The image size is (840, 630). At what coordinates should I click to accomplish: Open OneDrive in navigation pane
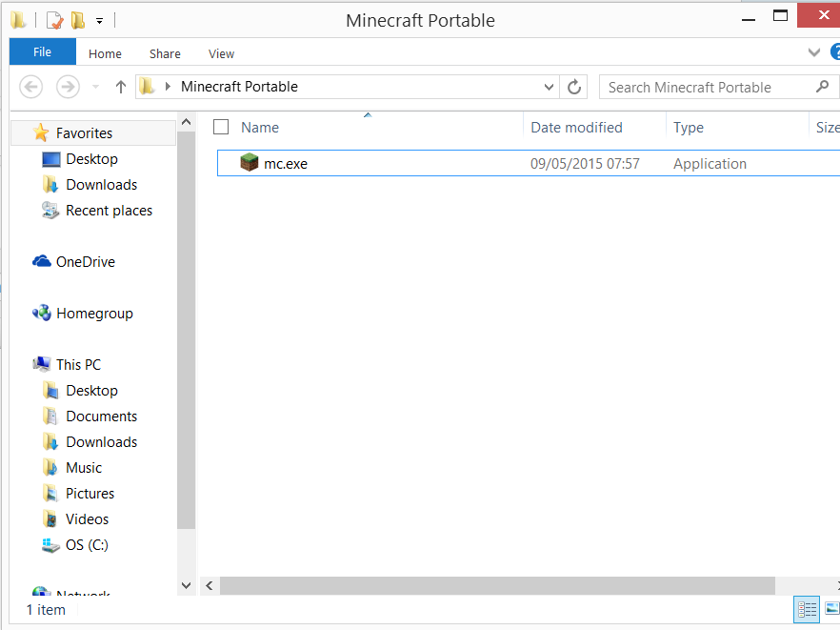(85, 262)
